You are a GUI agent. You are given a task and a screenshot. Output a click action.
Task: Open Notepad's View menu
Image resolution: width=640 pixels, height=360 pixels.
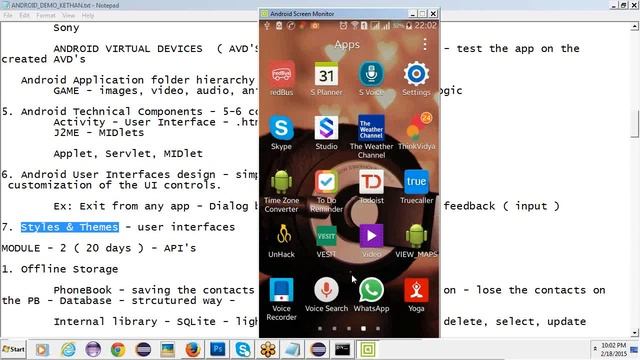tap(69, 16)
